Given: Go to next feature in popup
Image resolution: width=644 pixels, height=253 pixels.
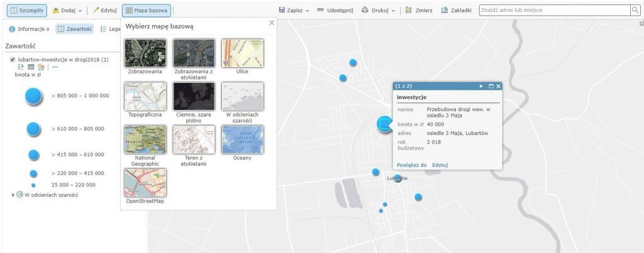Looking at the screenshot, I should point(481,86).
